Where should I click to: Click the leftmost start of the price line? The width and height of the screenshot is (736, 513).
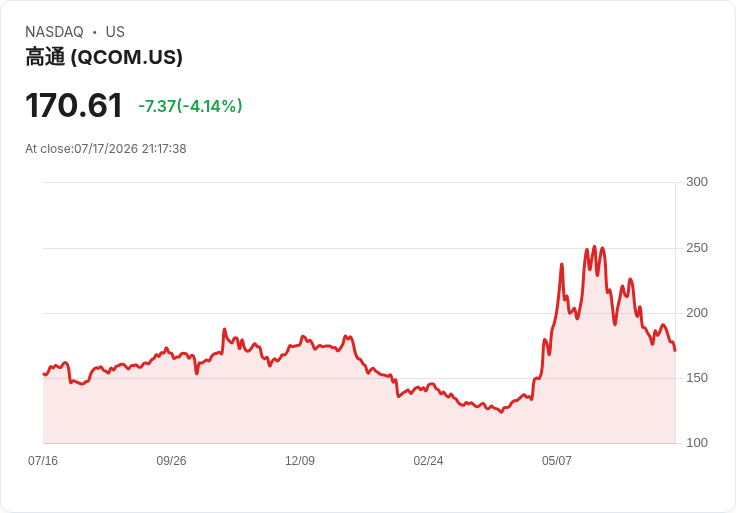click(44, 374)
